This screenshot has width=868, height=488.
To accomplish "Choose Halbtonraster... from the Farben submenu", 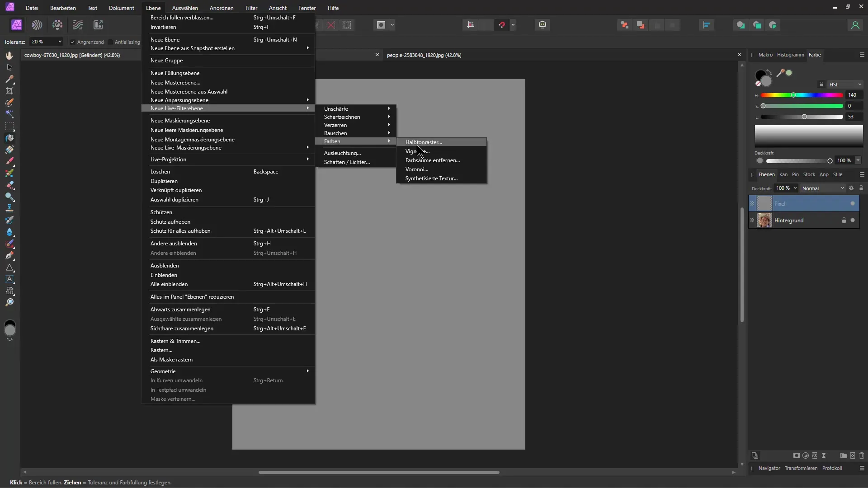I will coord(442,142).
